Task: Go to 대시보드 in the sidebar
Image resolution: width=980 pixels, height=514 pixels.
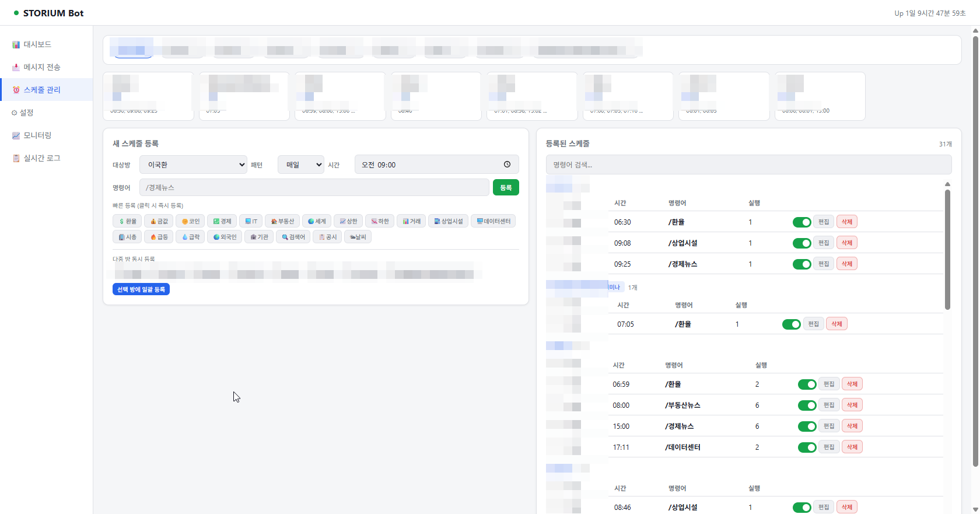Action: point(37,44)
